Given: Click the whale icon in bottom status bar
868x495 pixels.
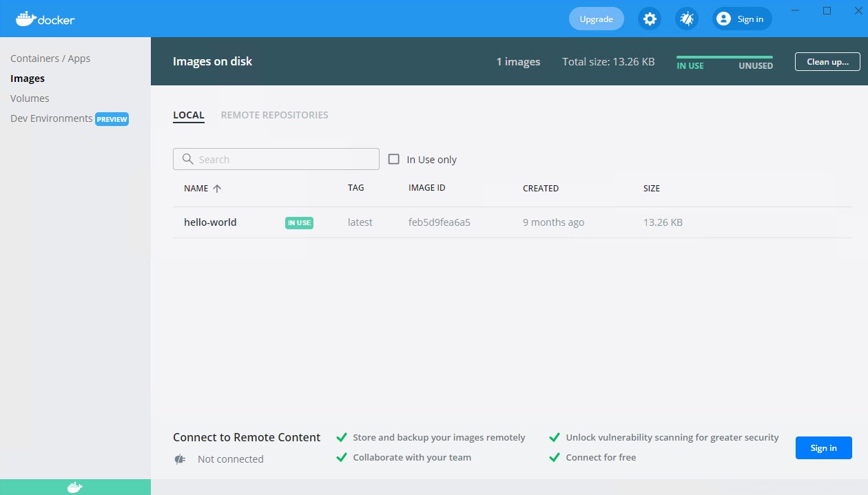Looking at the screenshot, I should pos(75,487).
